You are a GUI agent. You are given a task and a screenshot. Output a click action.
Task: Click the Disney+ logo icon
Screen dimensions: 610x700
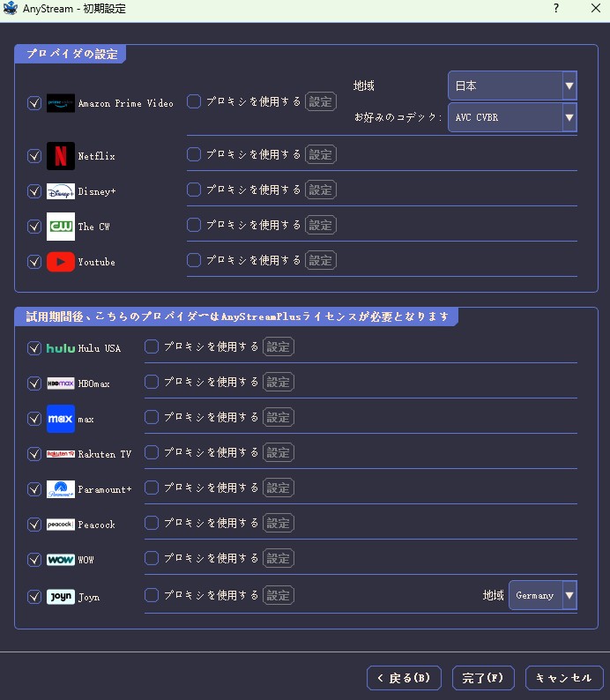coord(61,191)
